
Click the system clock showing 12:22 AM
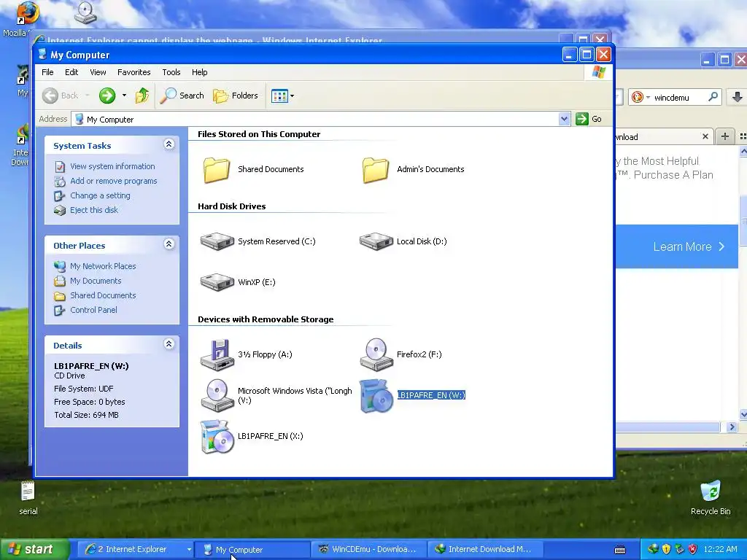pyautogui.click(x=720, y=550)
